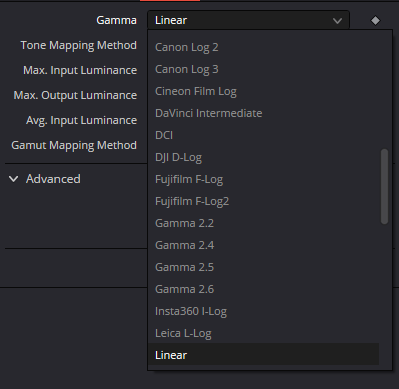Pick Gamma 2.6 from the dropdown
Screen dimensions: 399x389
coord(263,289)
